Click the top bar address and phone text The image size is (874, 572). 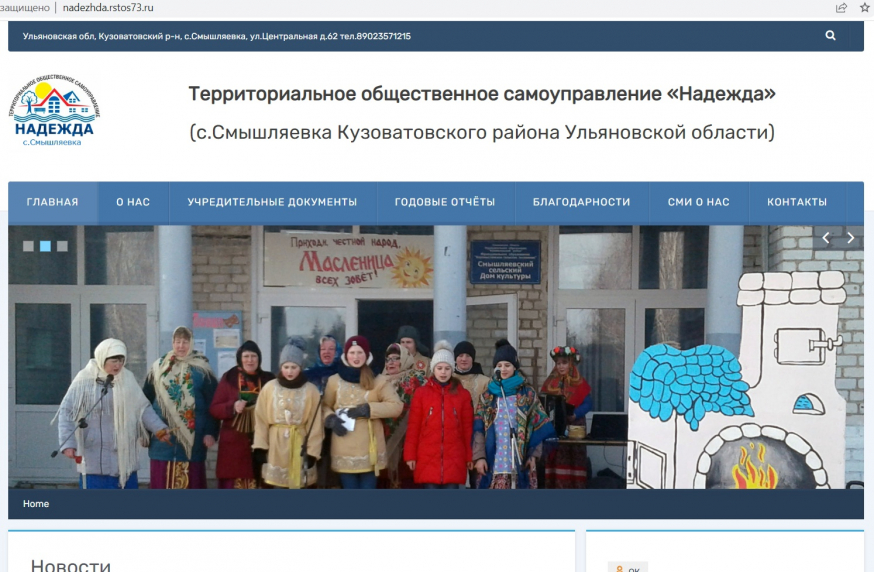216,36
